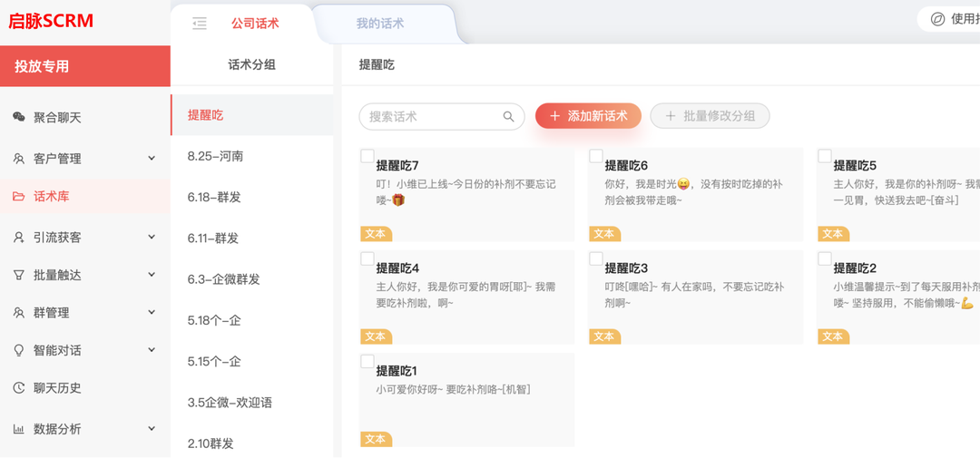The image size is (980, 458).
Task: Expand the 引流获客 submenu arrow
Action: [x=152, y=238]
